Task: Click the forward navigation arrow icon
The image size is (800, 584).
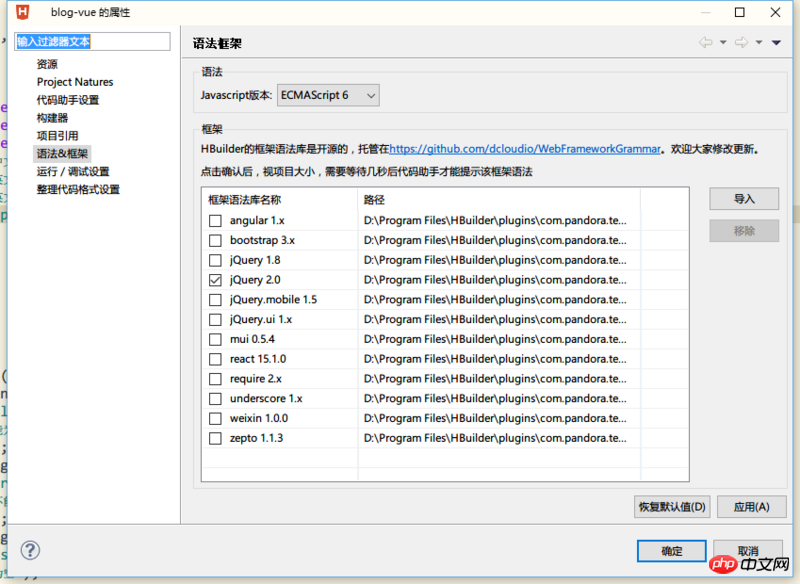Action: click(741, 42)
